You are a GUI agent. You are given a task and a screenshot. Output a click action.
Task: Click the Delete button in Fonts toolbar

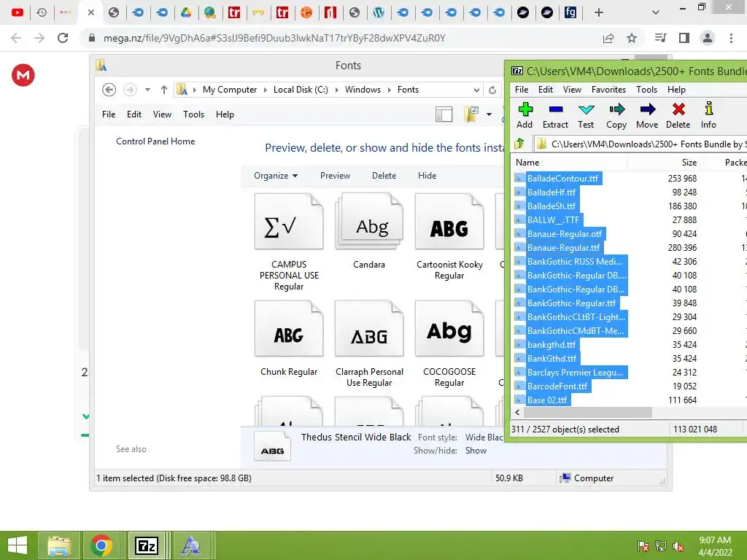(384, 176)
